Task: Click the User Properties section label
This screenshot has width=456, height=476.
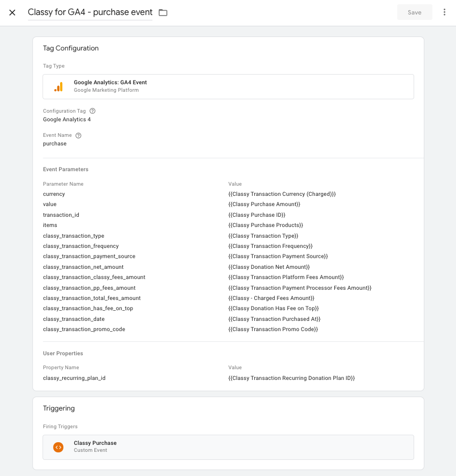Action: [63, 353]
